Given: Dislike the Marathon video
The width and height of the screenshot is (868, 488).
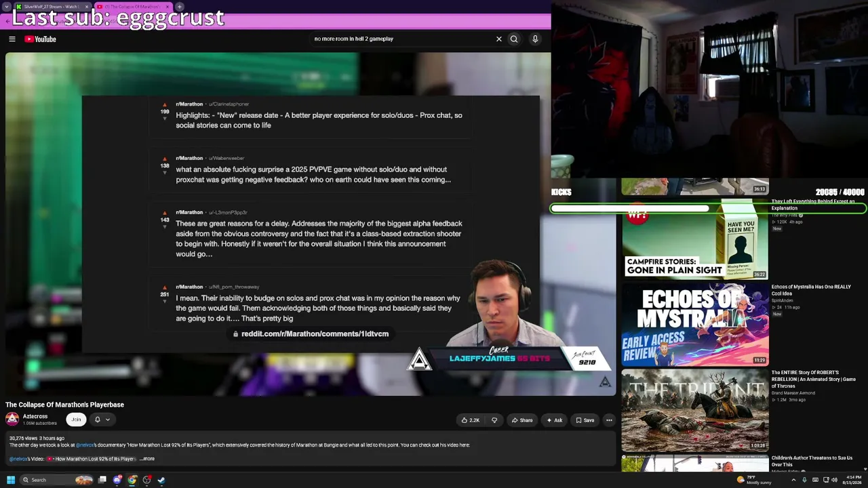Looking at the screenshot, I should click(x=494, y=420).
